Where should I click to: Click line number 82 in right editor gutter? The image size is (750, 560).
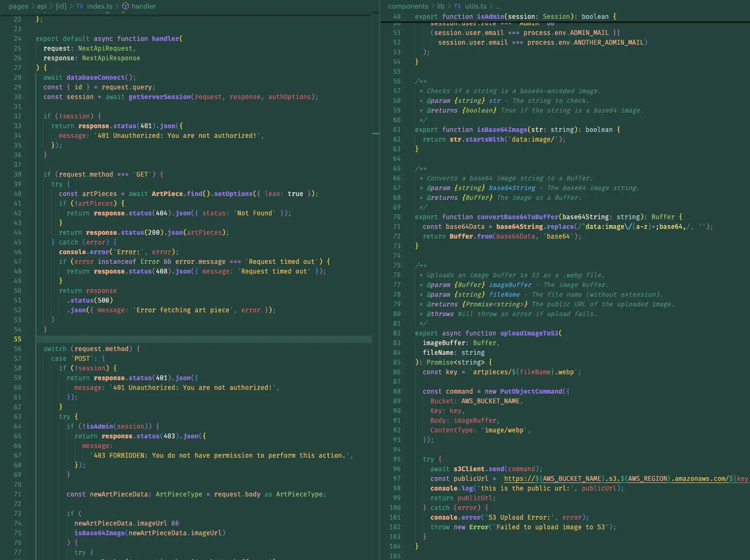point(397,333)
